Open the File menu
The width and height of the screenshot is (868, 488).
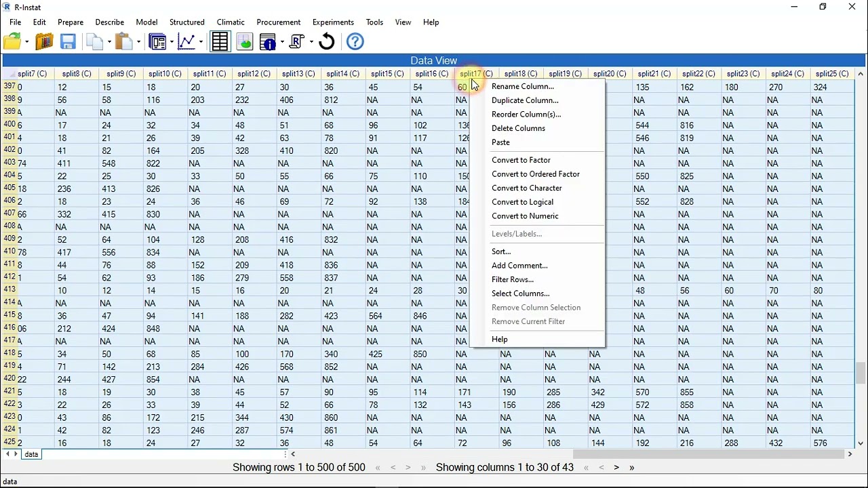click(x=15, y=22)
